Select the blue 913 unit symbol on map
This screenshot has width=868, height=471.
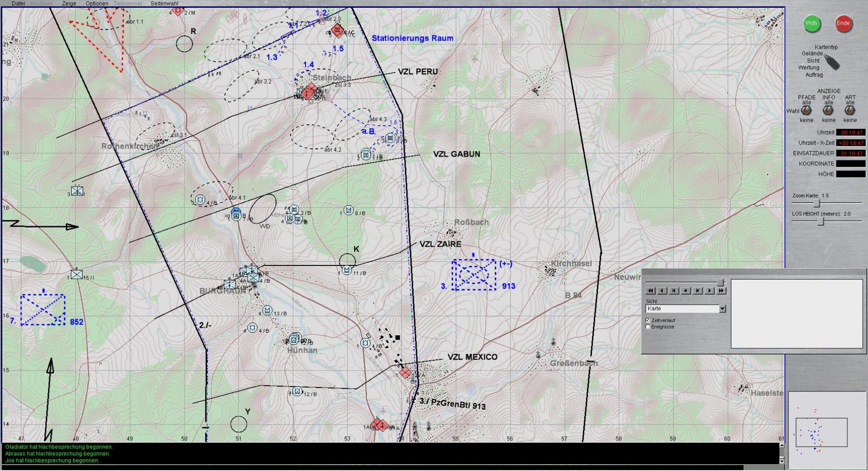(x=474, y=275)
